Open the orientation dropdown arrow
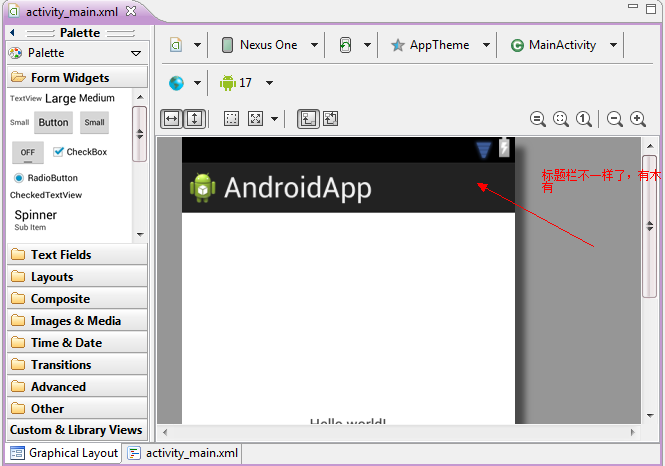 [367, 45]
